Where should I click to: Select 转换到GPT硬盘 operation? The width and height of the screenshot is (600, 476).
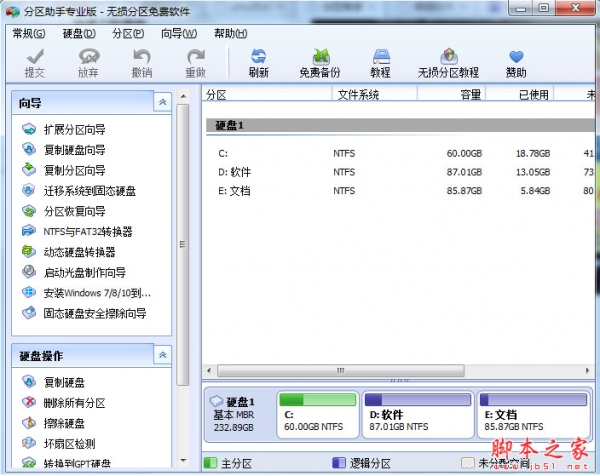66,463
